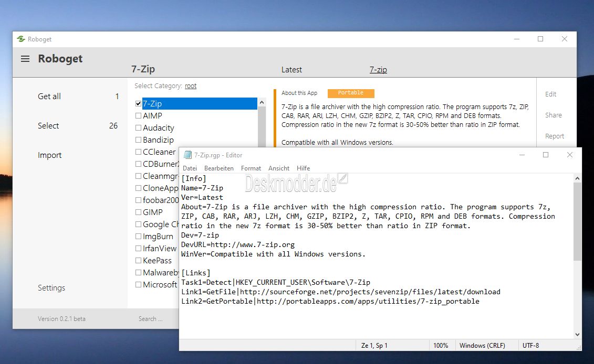Viewport: 594px width, 364px height.
Task: Maximize the Roboget window
Action: pos(540,39)
